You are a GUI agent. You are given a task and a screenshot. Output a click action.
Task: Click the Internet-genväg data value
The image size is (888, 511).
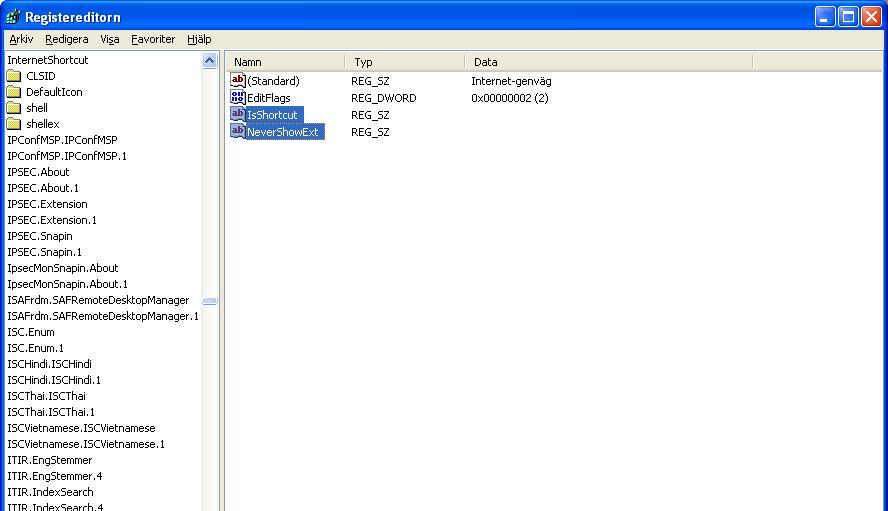click(x=511, y=81)
